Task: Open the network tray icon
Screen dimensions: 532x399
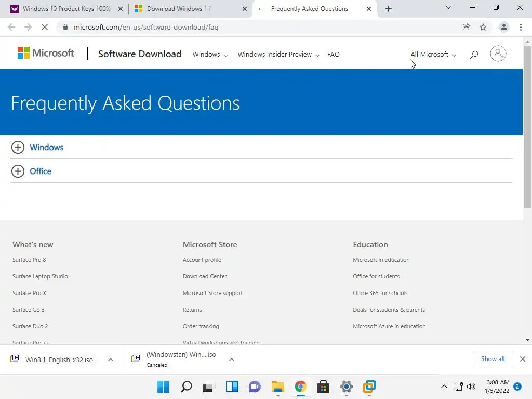Action: pos(458,387)
